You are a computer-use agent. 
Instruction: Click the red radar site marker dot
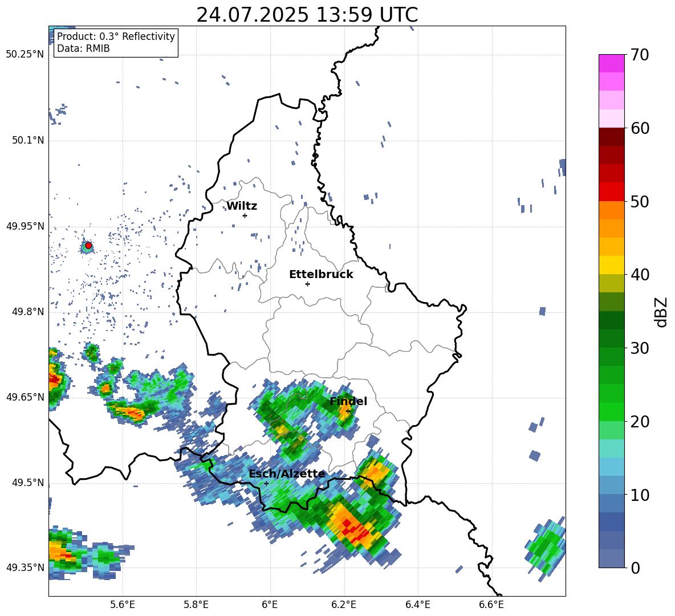(x=88, y=246)
